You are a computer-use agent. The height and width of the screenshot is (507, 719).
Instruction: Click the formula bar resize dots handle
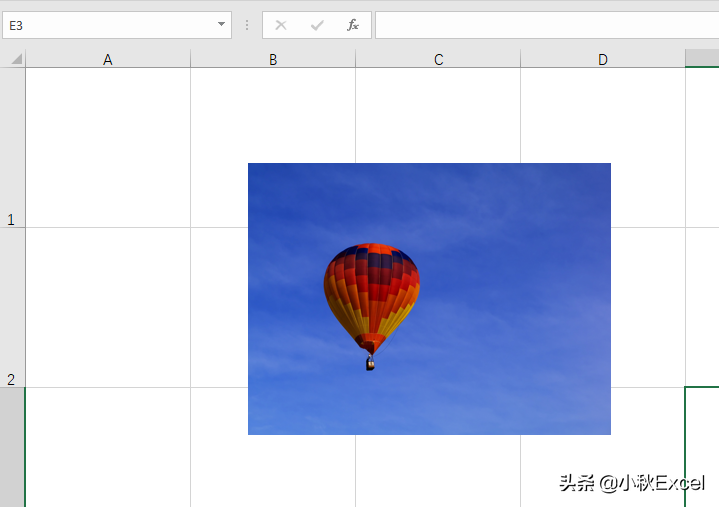[247, 25]
